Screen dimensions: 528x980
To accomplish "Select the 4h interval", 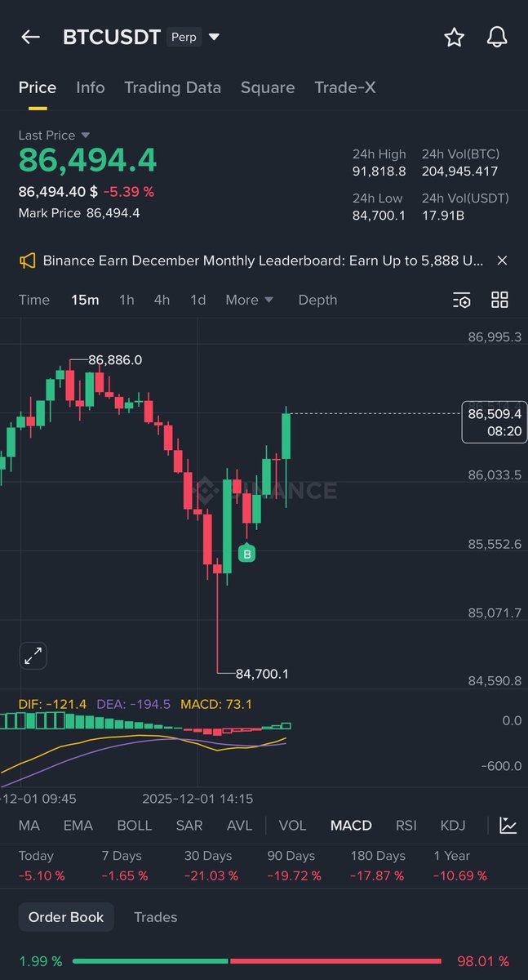I will 162,300.
